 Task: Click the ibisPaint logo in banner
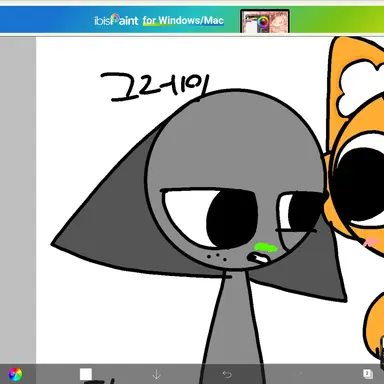[x=116, y=20]
